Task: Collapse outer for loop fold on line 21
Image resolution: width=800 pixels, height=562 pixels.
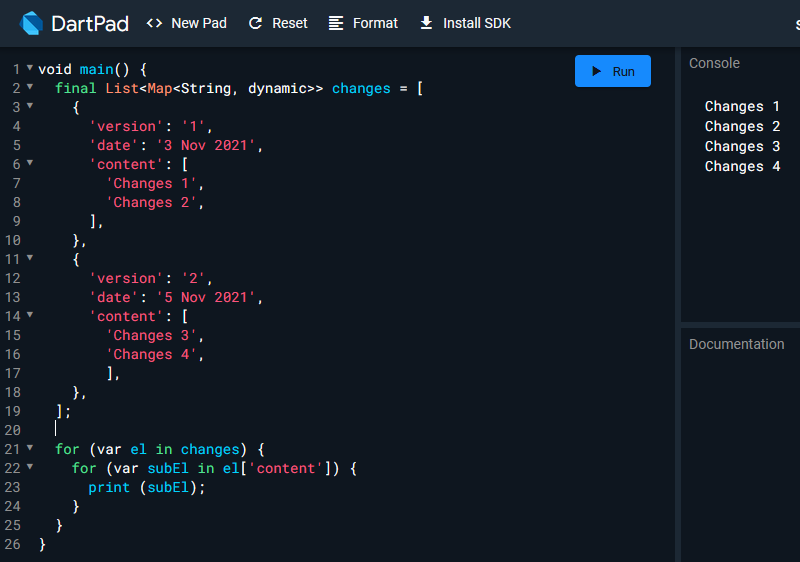Action: point(30,448)
